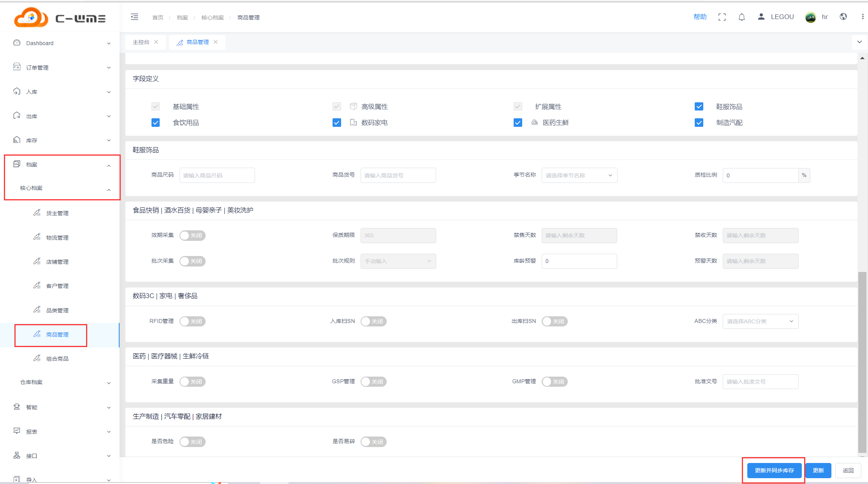Open the hr avatar menu
The image size is (868, 484).
click(811, 17)
